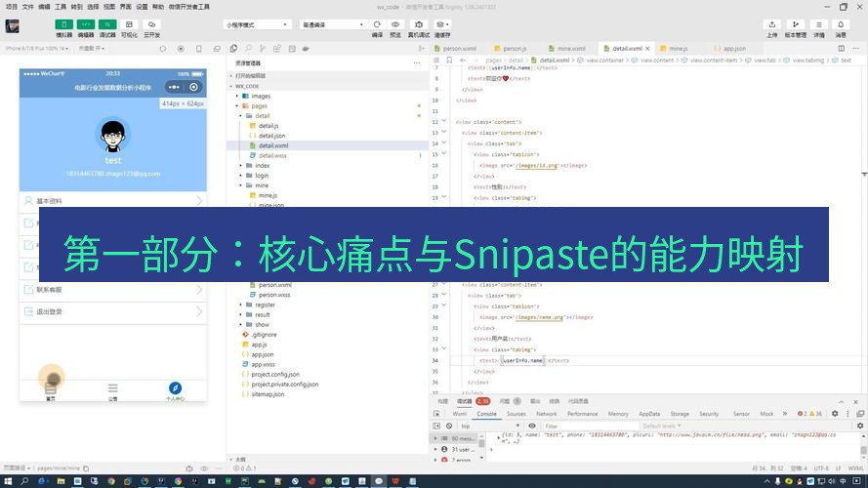Click the 预览 preview eye icon
Screen dimensions: 868x488
(395, 24)
